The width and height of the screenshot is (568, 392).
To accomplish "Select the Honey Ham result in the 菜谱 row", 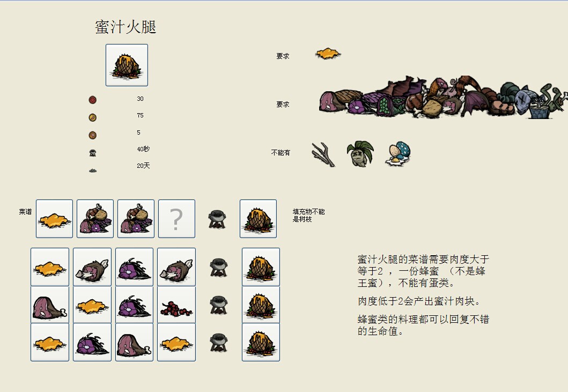I will [259, 219].
